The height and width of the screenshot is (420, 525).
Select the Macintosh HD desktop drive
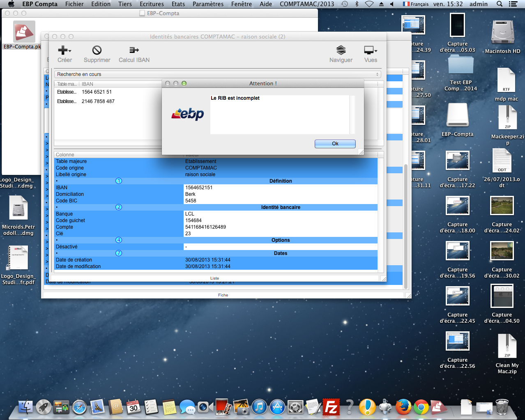coord(502,32)
